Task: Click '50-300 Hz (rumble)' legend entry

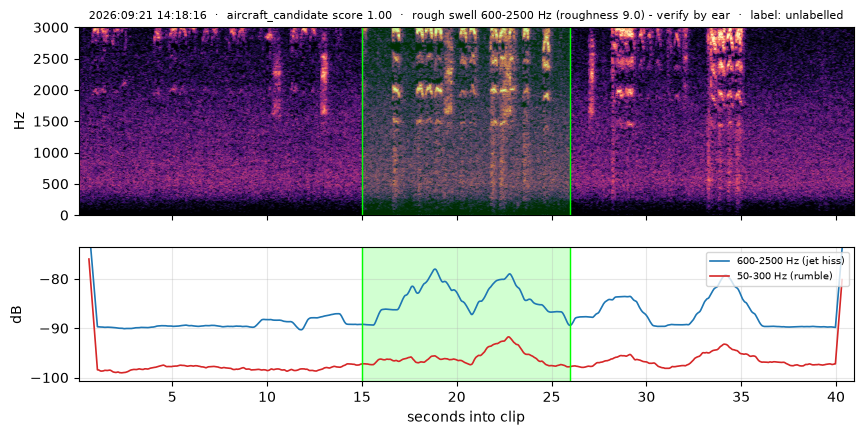Action: (785, 276)
